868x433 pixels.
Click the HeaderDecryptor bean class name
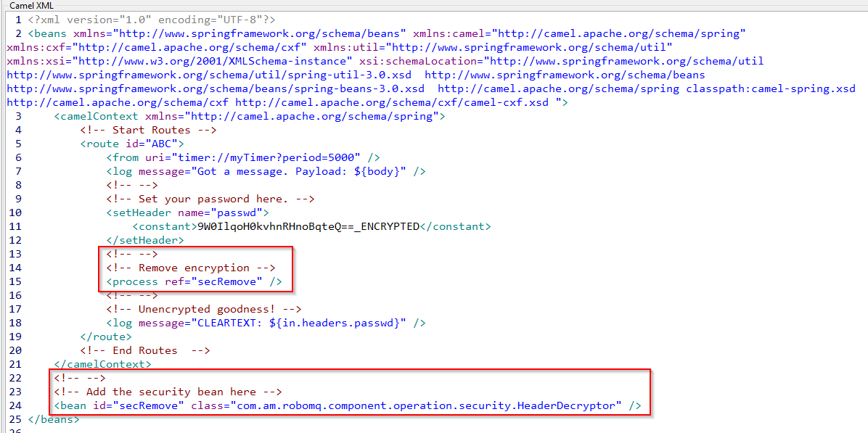point(427,405)
